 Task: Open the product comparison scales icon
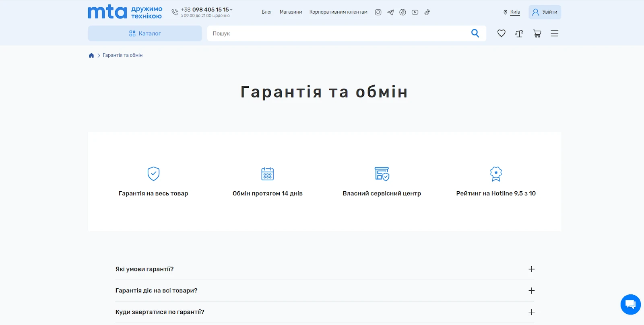519,33
